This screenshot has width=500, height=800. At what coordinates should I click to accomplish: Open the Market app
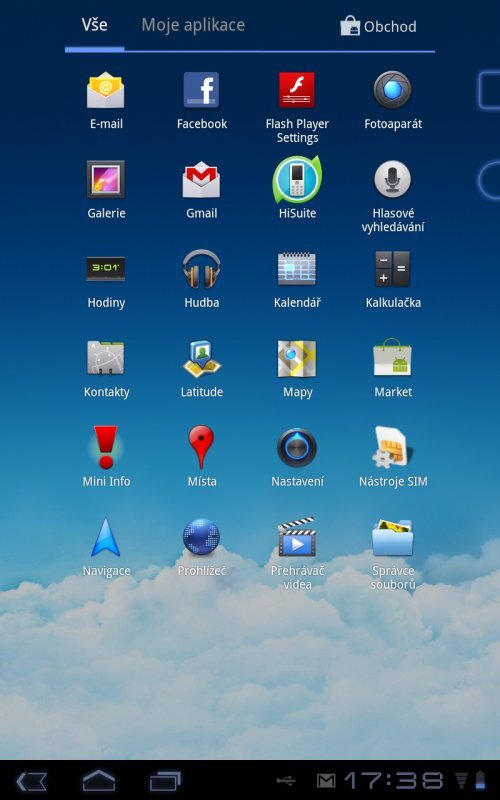pos(392,357)
